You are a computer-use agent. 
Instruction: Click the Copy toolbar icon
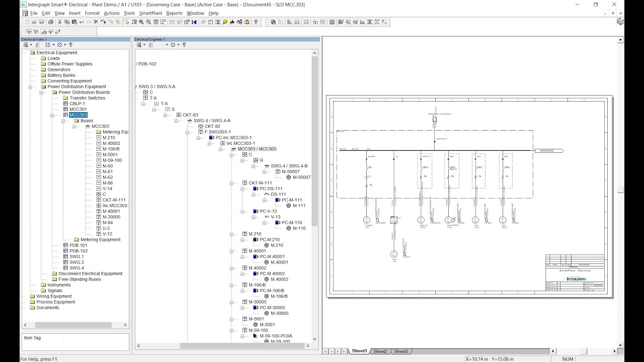67,22
